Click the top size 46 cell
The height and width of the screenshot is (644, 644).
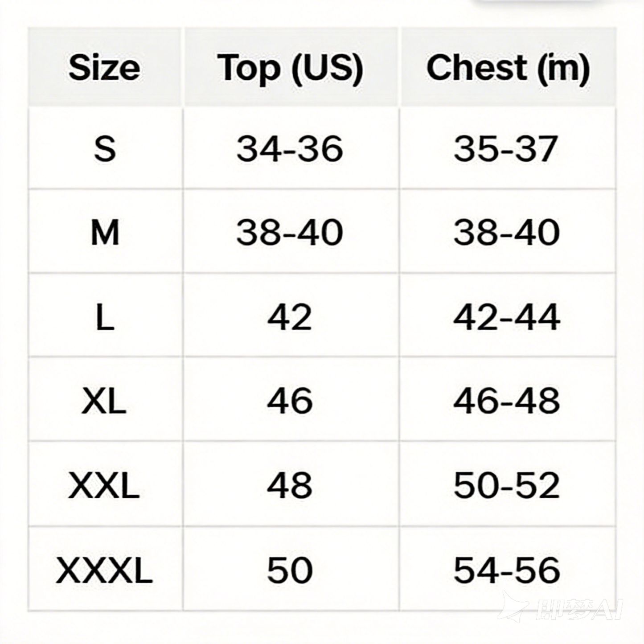click(291, 400)
